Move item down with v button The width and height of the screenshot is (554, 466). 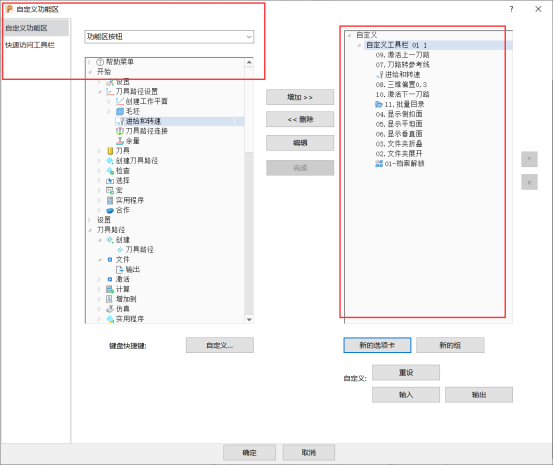529,182
